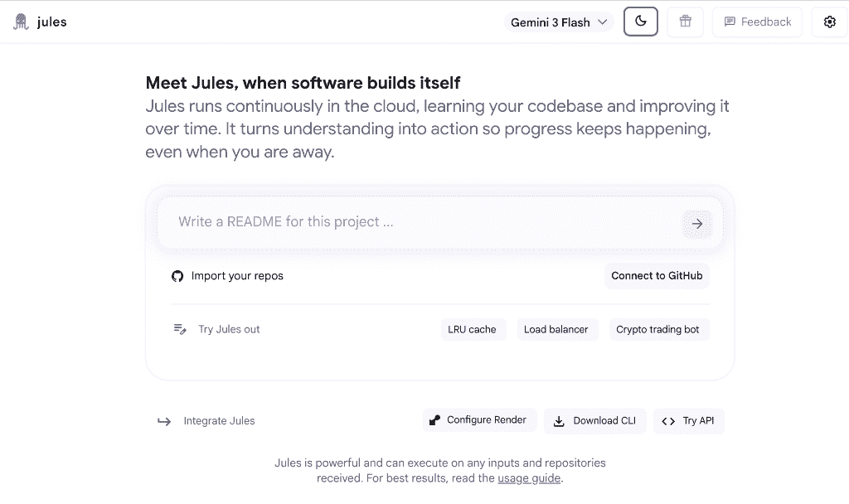Click the GitHub icon beside Import your repos
Image resolution: width=849 pixels, height=504 pixels.
click(177, 276)
